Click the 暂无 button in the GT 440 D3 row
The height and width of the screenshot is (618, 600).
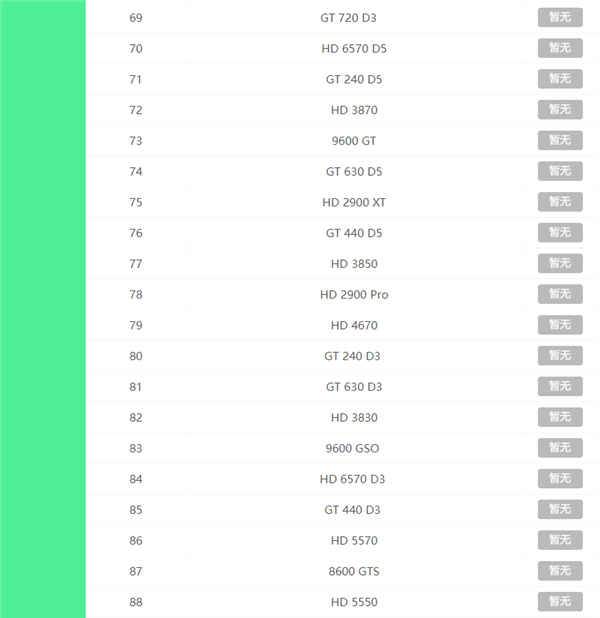coord(560,510)
